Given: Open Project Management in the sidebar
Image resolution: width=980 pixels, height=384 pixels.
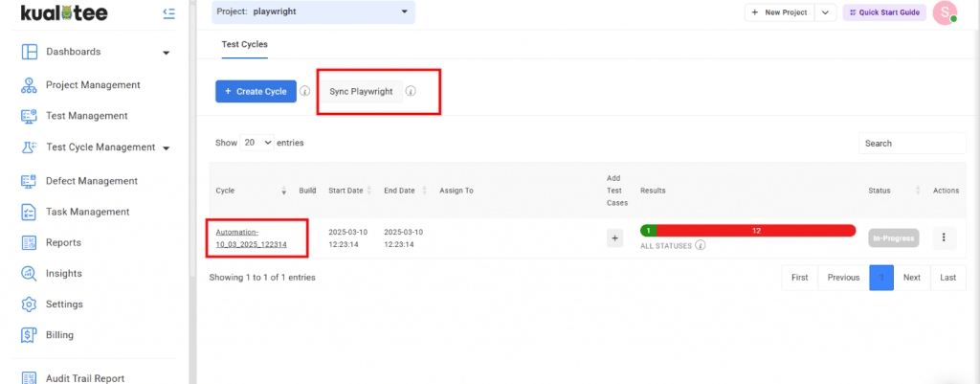Looking at the screenshot, I should point(93,85).
